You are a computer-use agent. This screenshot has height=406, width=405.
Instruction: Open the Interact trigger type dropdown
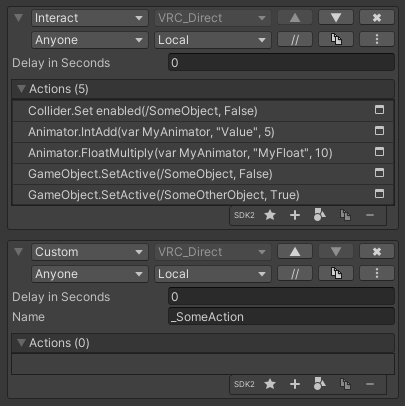90,18
